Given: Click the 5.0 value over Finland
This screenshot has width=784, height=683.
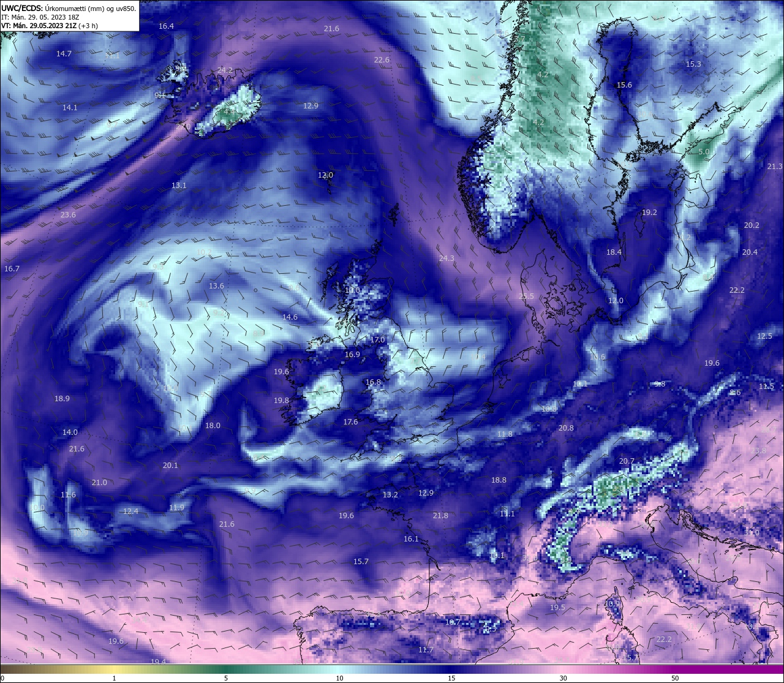Looking at the screenshot, I should 704,152.
